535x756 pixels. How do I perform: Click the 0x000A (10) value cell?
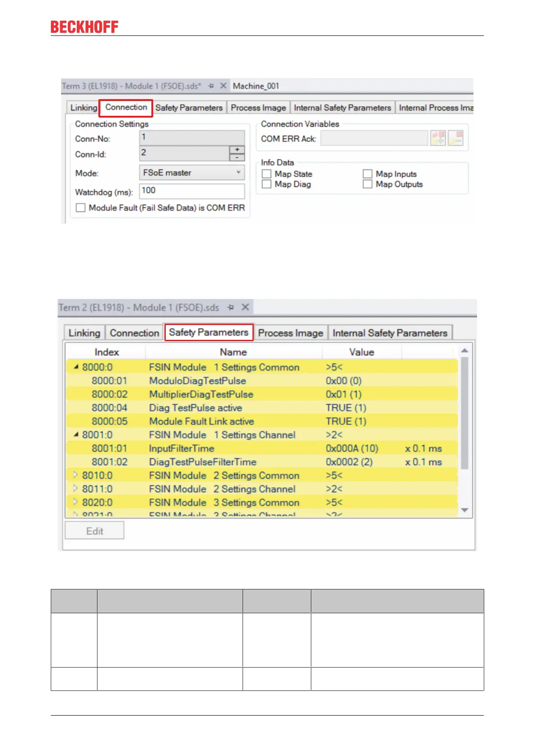[352, 448]
